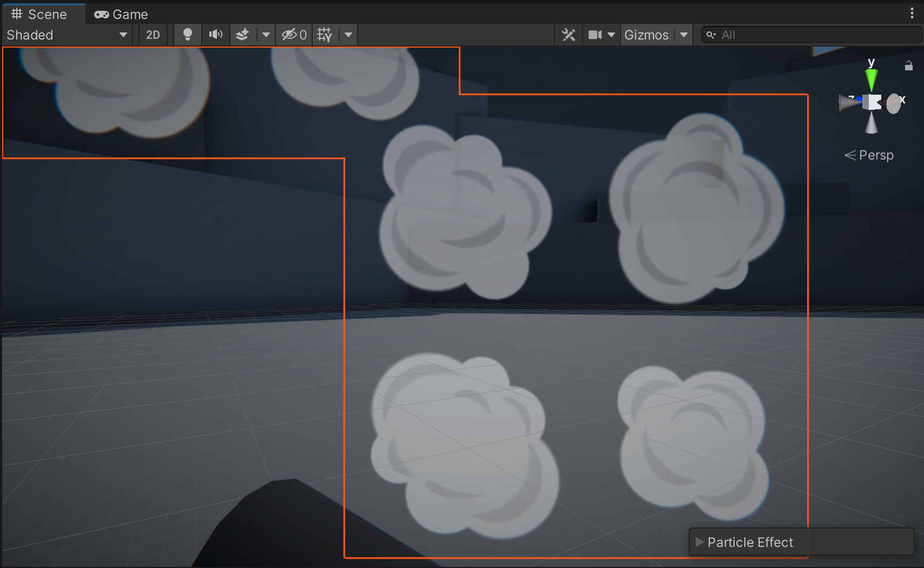Toggle Gizmos visibility button
Image resolution: width=924 pixels, height=568 pixels.
[646, 35]
